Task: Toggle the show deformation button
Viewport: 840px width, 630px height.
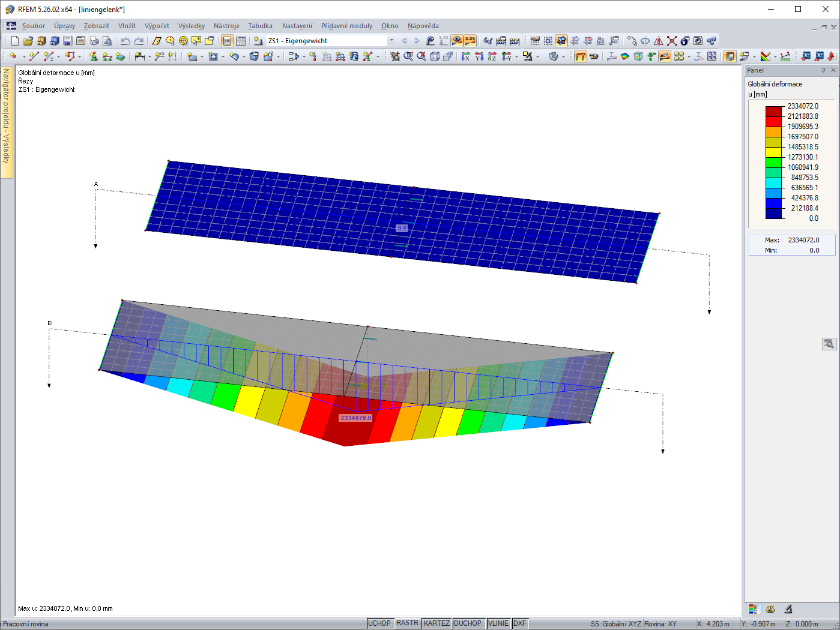Action: (x=581, y=56)
